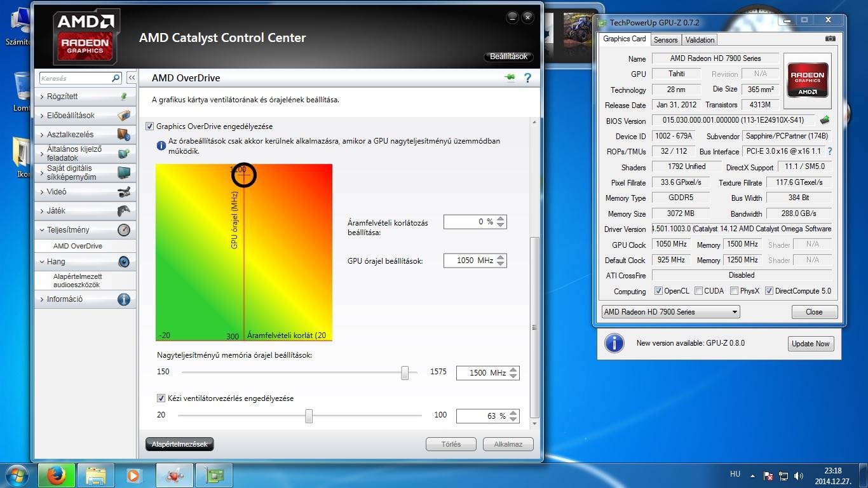Click the Alapértelmezések button
868x488 pixels.
click(x=180, y=444)
